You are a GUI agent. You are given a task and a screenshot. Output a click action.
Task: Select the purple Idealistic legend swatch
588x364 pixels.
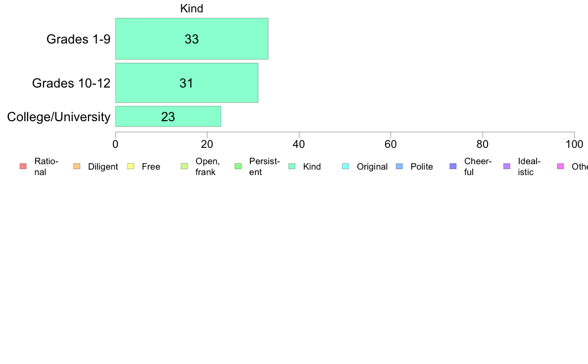click(x=507, y=167)
